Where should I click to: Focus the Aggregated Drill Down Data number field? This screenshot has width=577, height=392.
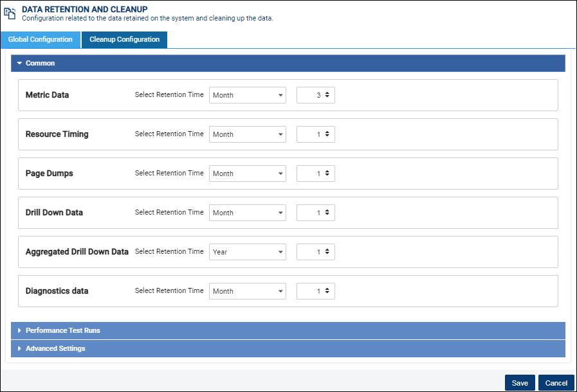316,253
